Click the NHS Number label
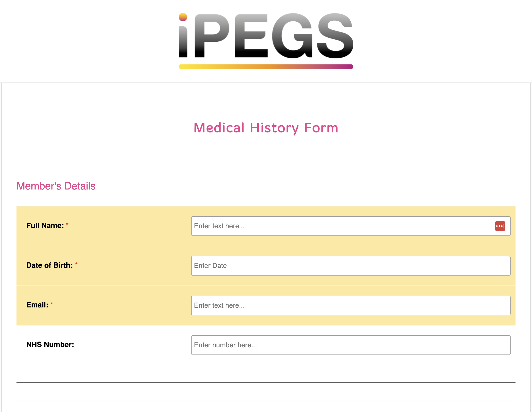The width and height of the screenshot is (532, 412). (x=49, y=344)
